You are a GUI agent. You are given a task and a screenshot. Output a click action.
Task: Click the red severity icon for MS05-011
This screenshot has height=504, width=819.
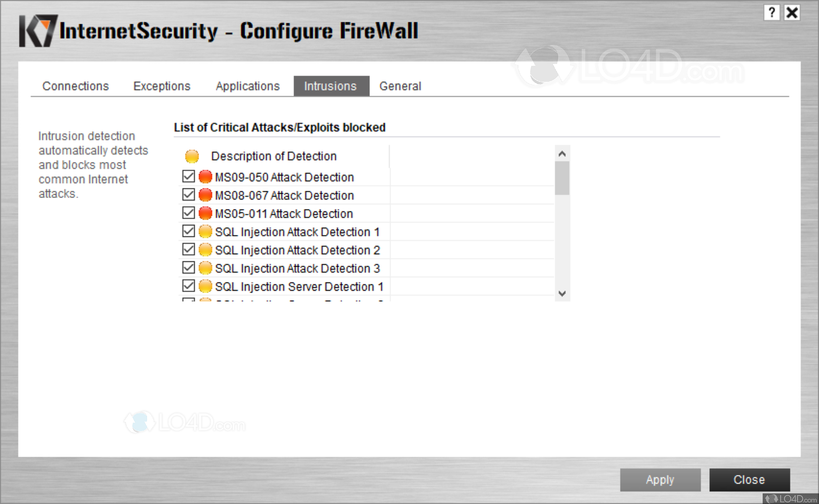pyautogui.click(x=205, y=213)
